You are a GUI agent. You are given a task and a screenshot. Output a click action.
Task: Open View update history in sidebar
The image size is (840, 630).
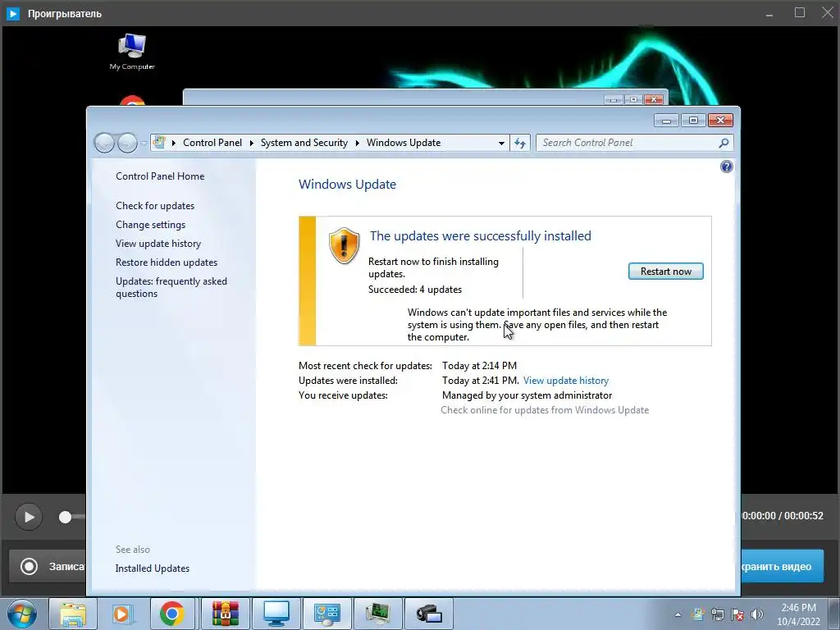click(158, 243)
